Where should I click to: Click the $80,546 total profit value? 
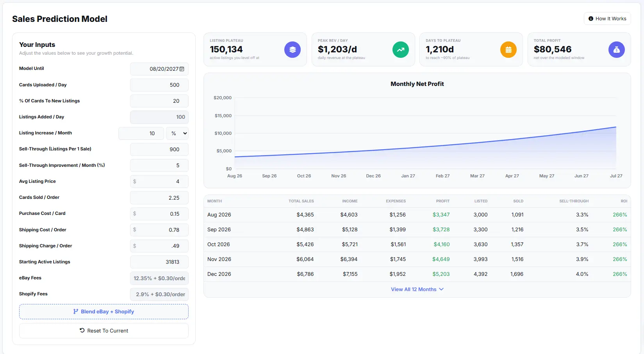pos(553,49)
